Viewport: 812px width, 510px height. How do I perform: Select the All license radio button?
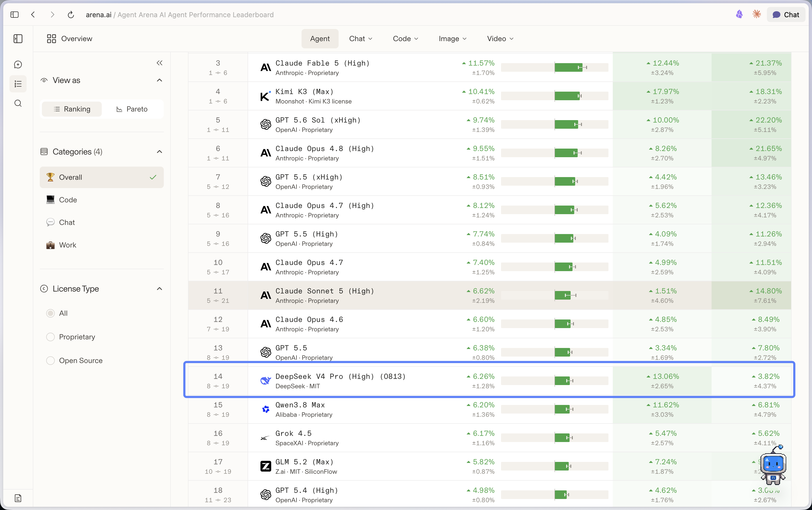50,313
